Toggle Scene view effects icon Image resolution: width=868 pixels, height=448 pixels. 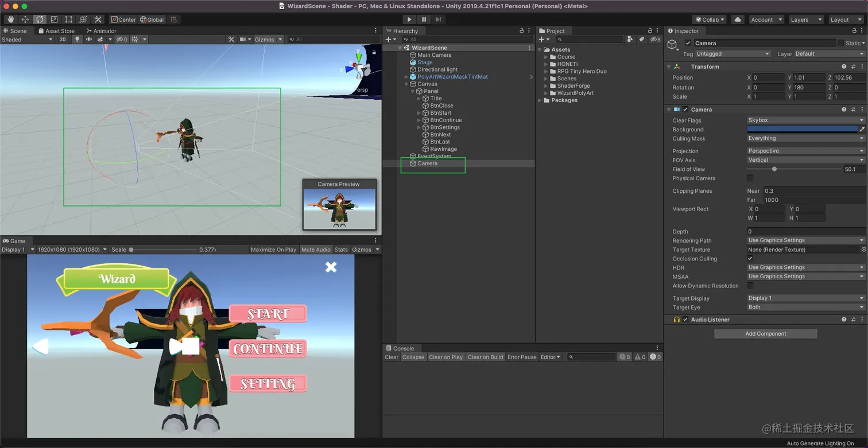(100, 40)
